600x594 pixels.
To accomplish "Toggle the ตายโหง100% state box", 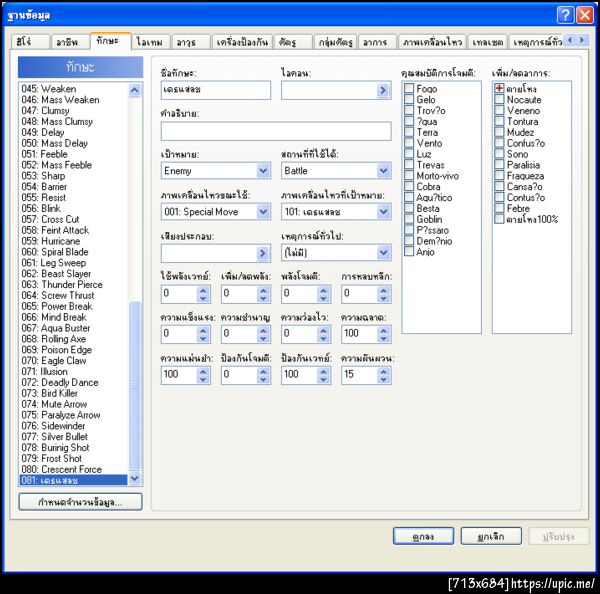I will pos(499,219).
